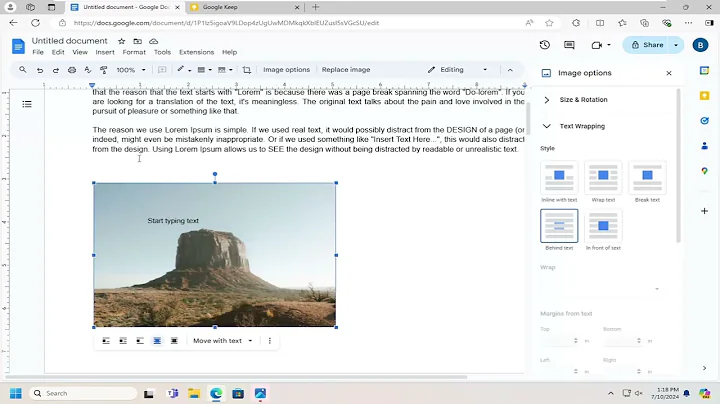Open the Edit menu
Screen dimensions: 720x404
[58, 52]
